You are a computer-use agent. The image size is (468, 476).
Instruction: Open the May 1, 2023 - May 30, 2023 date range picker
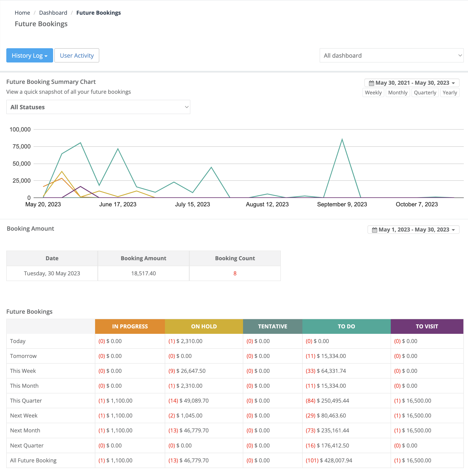point(413,230)
